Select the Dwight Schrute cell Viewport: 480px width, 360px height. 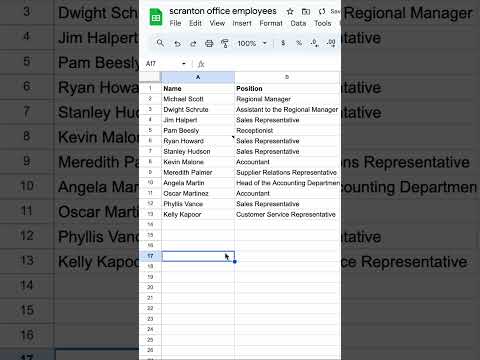point(198,109)
